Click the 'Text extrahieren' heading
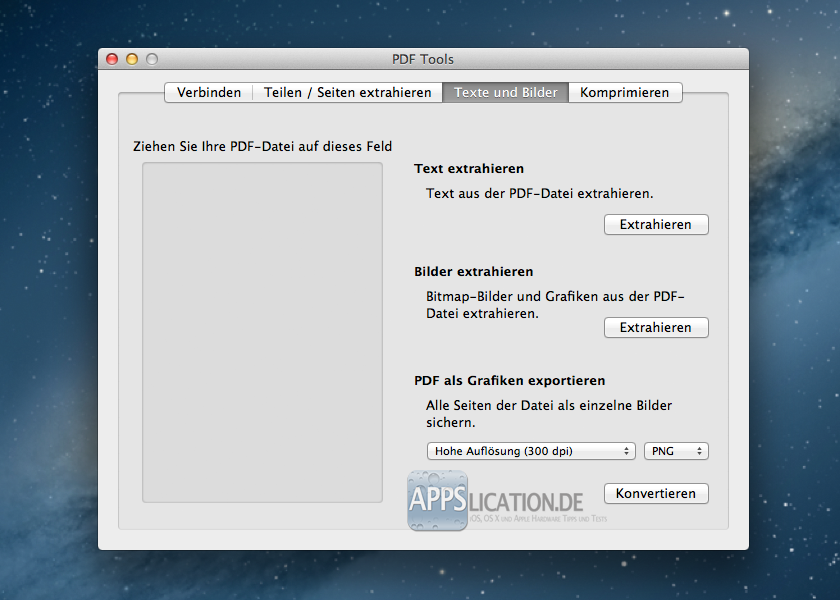Image resolution: width=840 pixels, height=600 pixels. [x=469, y=169]
